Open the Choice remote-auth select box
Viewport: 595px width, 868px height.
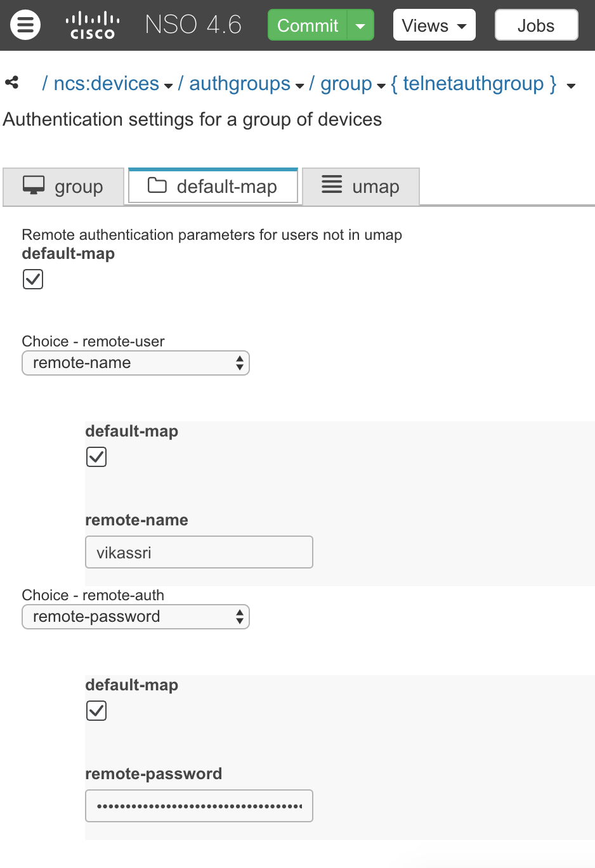tap(136, 617)
